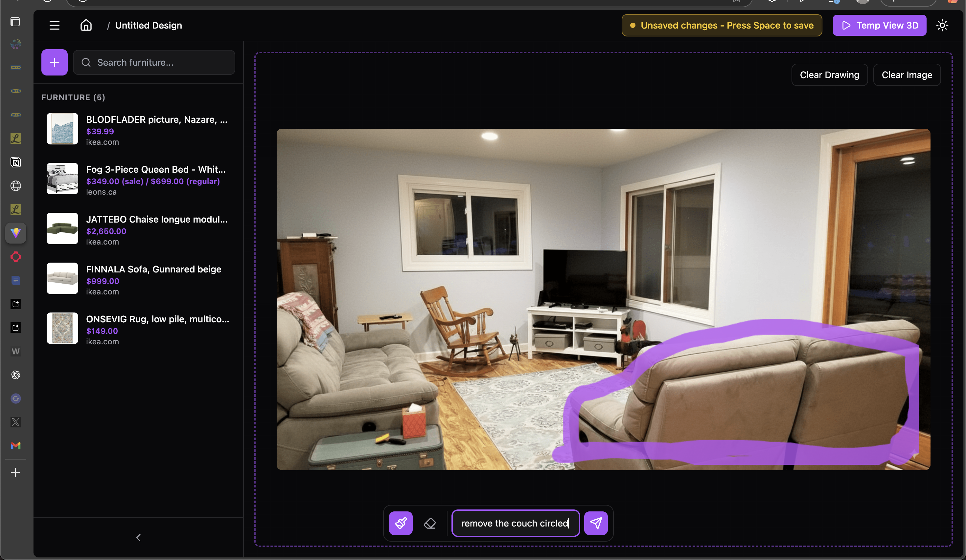Toggle the light/dark theme sun icon
Image resolution: width=966 pixels, height=560 pixels.
pos(942,25)
